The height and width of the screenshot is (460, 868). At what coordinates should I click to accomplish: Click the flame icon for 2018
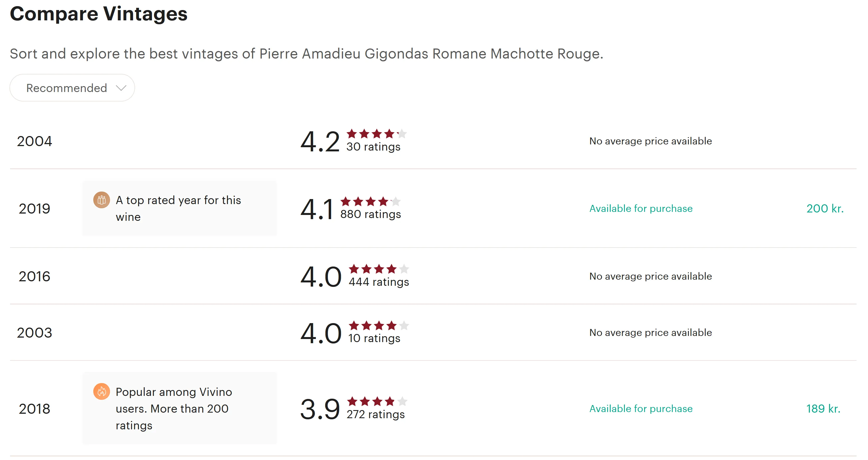pyautogui.click(x=101, y=391)
